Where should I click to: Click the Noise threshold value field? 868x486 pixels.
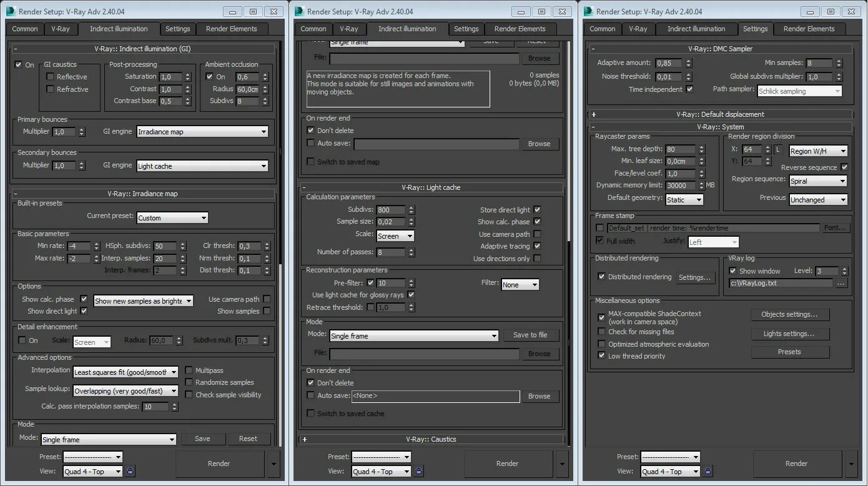tap(669, 77)
